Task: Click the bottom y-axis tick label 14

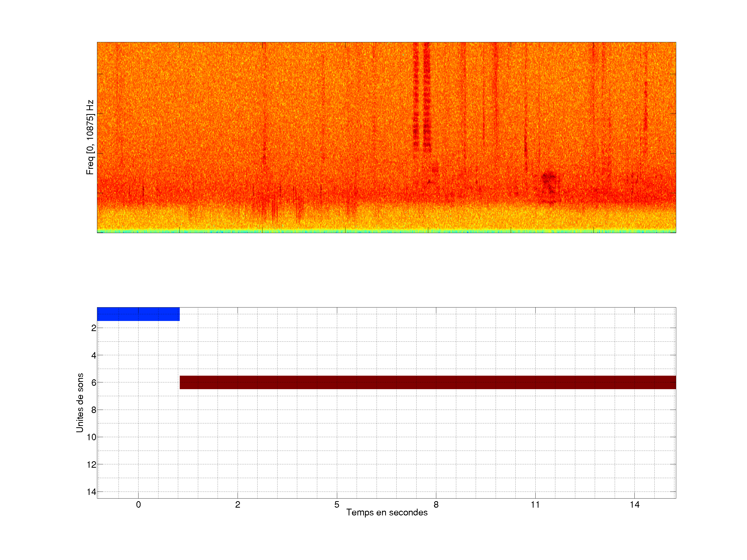Action: point(92,492)
